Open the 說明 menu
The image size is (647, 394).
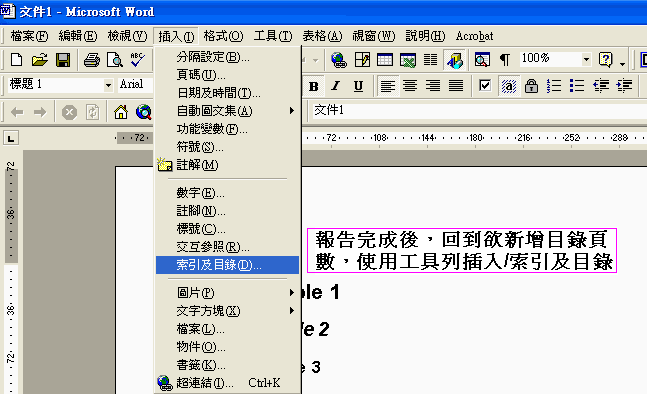point(425,36)
